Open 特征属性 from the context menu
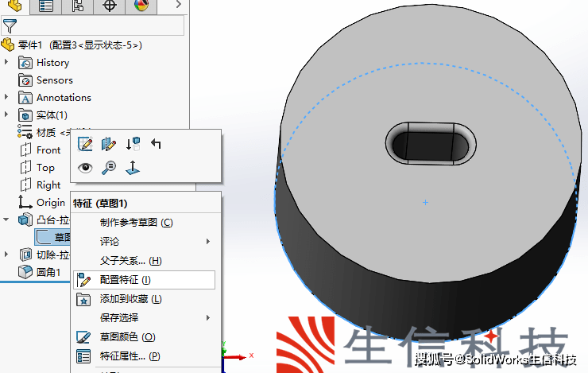 pos(130,356)
